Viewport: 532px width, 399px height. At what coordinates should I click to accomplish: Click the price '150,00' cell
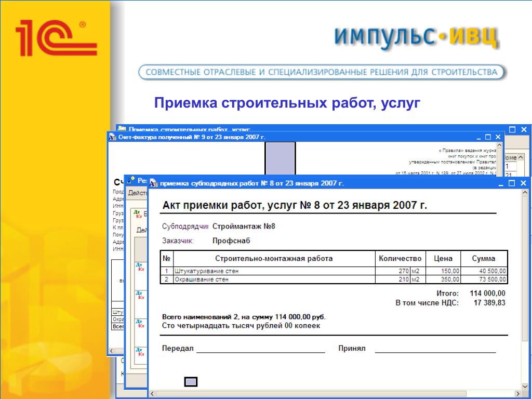click(443, 271)
